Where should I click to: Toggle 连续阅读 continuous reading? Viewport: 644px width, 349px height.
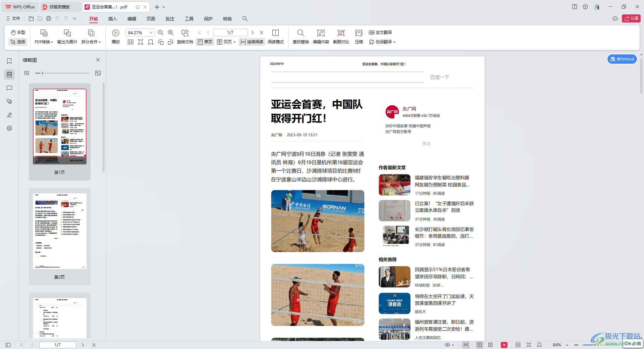tap(252, 42)
